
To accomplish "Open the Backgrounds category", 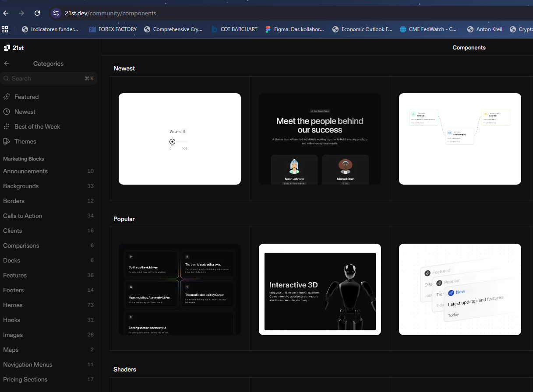I will click(x=21, y=186).
